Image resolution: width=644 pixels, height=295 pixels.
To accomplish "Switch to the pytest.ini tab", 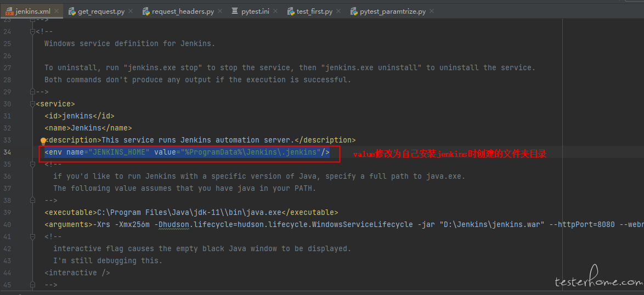I will click(255, 12).
